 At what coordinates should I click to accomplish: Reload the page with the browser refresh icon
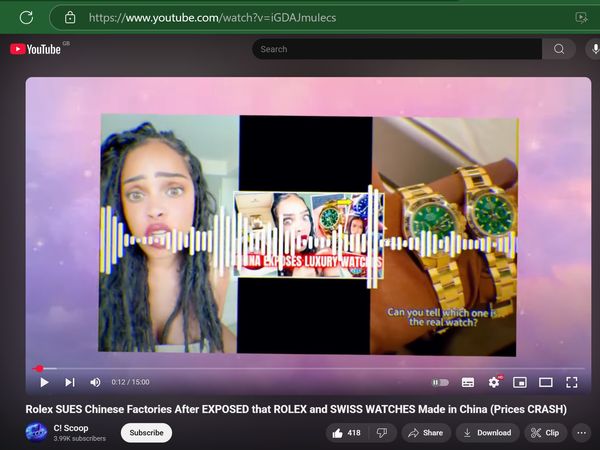(26, 17)
